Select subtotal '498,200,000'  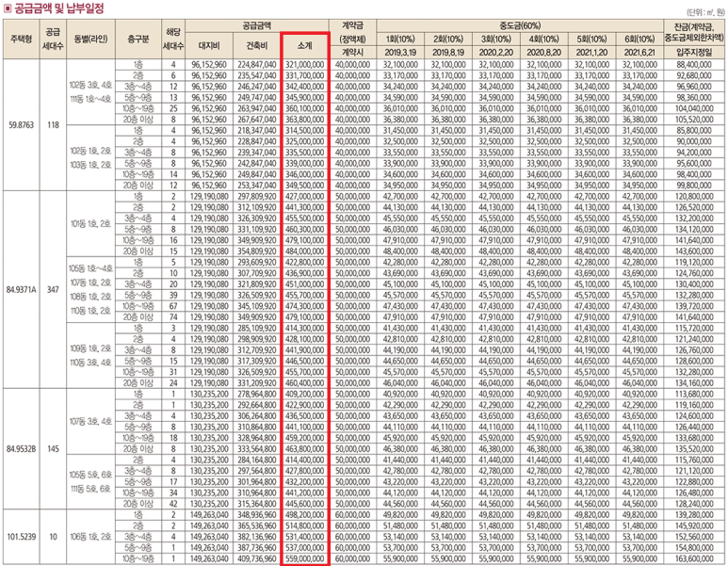click(304, 515)
